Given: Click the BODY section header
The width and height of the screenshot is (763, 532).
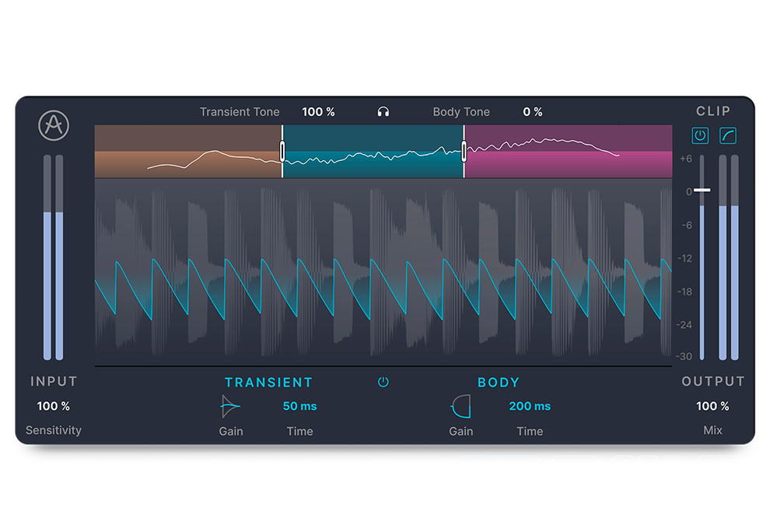Looking at the screenshot, I should (x=499, y=382).
